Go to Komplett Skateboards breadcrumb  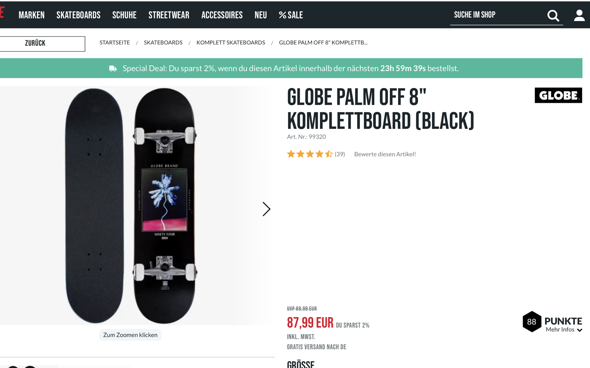click(231, 43)
